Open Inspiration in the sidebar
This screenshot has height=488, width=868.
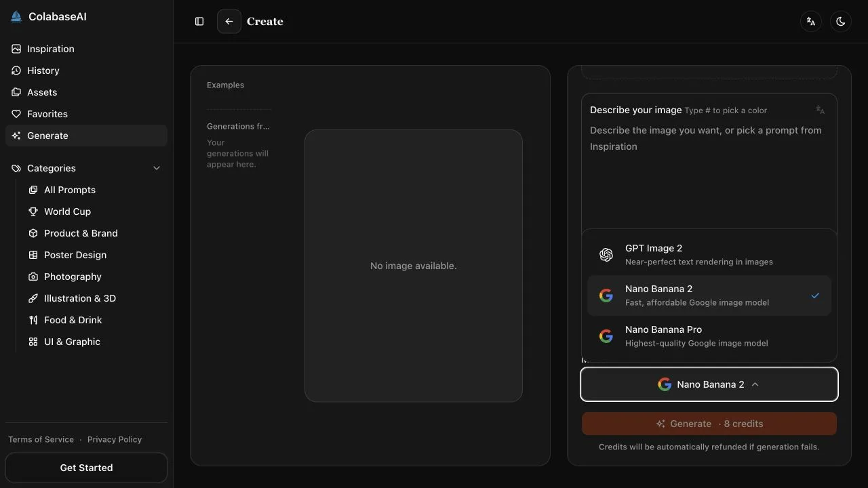[x=86, y=49]
